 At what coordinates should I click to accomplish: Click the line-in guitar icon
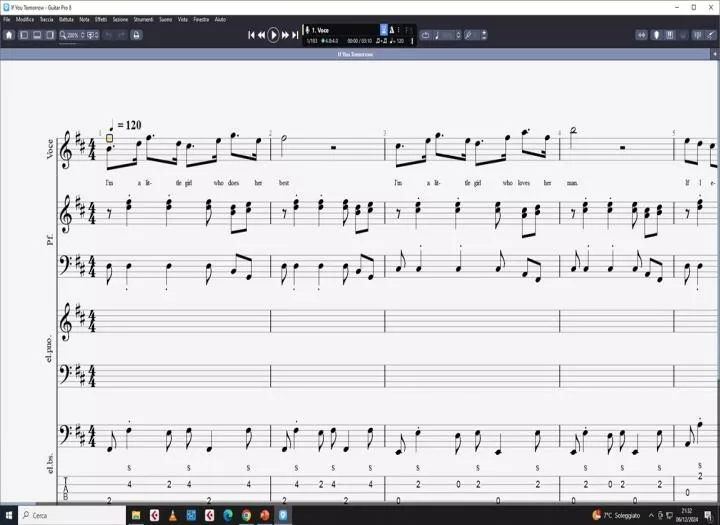coord(710,35)
